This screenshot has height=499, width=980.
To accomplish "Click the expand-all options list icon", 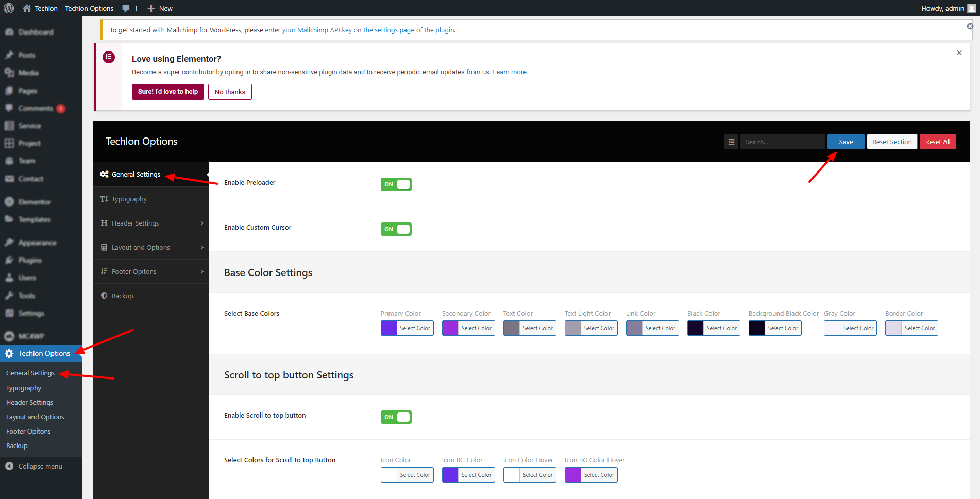I will click(x=731, y=142).
